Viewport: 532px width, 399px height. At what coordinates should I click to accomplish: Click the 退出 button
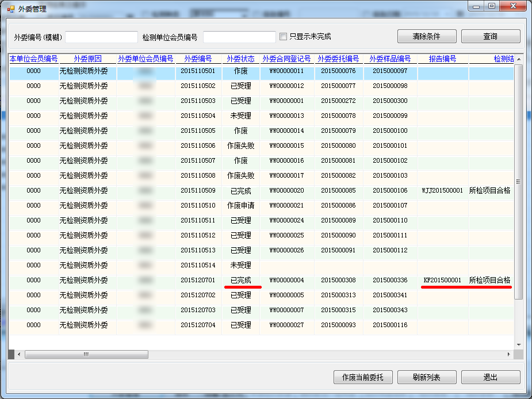(491, 377)
